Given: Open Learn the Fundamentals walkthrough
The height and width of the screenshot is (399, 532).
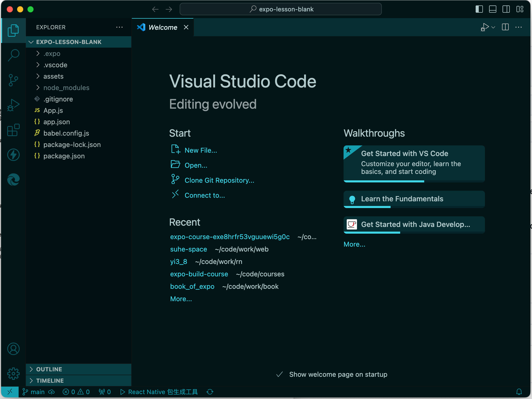Looking at the screenshot, I should [x=414, y=199].
